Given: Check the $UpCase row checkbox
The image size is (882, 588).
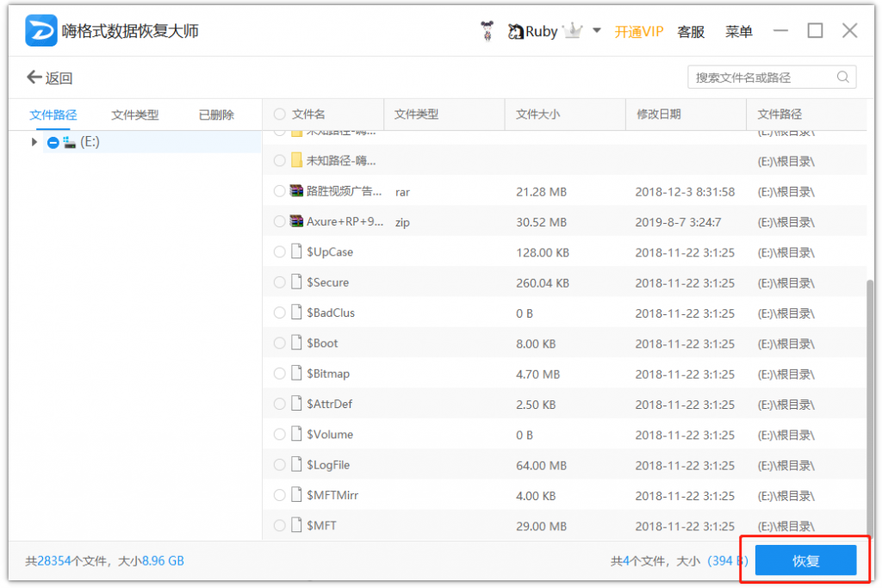Looking at the screenshot, I should [280, 252].
